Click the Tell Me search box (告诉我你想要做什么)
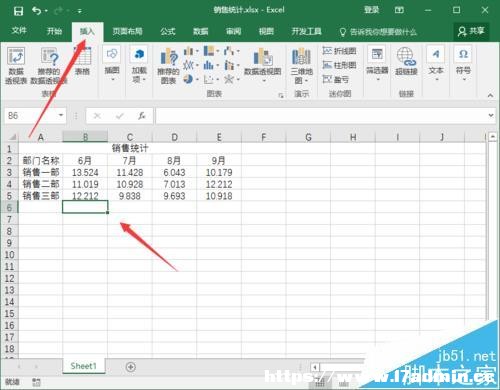The image size is (500, 390). [x=378, y=32]
